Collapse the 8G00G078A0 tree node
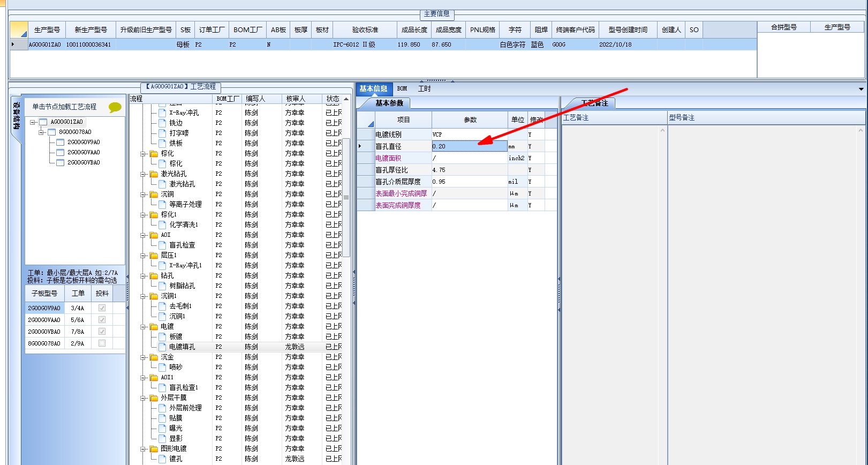Image resolution: width=868 pixels, height=465 pixels. pos(41,132)
